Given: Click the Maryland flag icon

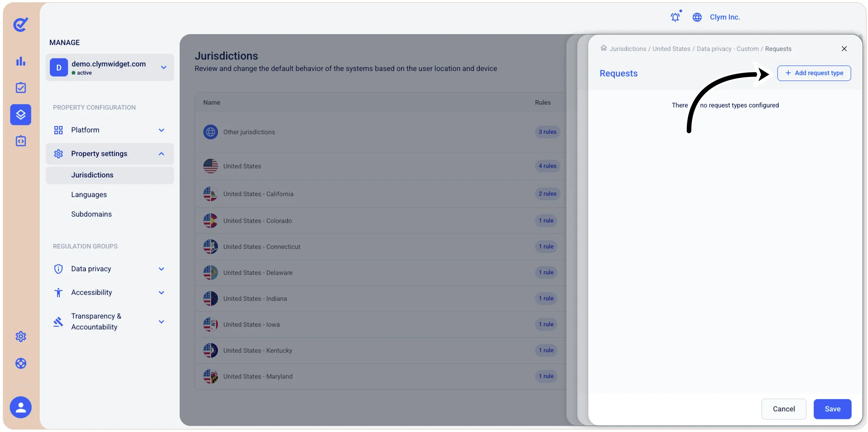Looking at the screenshot, I should point(211,376).
